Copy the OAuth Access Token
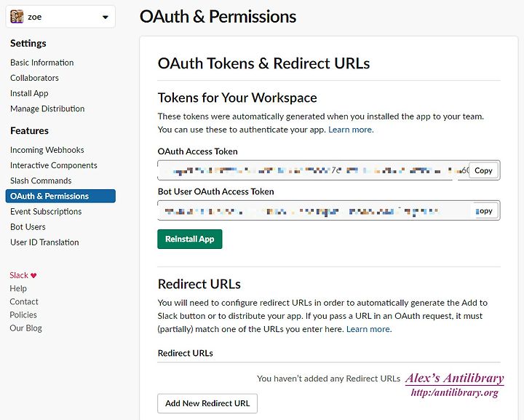 tap(483, 170)
